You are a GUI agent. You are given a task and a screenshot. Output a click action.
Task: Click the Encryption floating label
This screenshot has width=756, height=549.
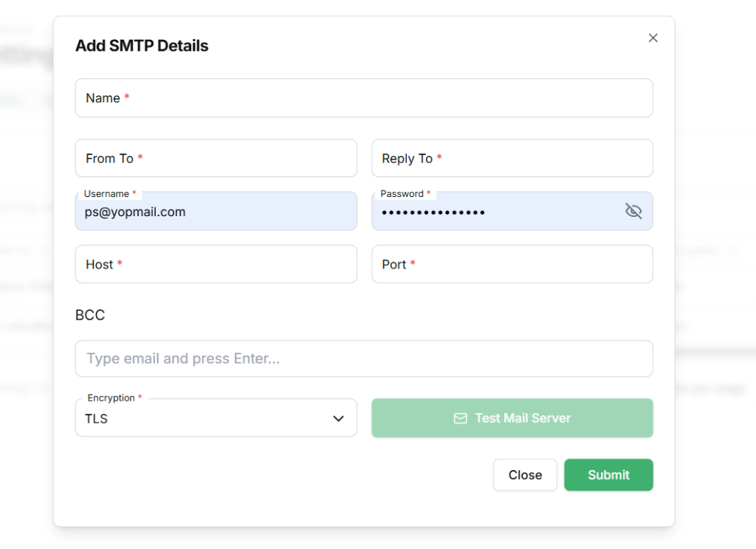pos(111,398)
